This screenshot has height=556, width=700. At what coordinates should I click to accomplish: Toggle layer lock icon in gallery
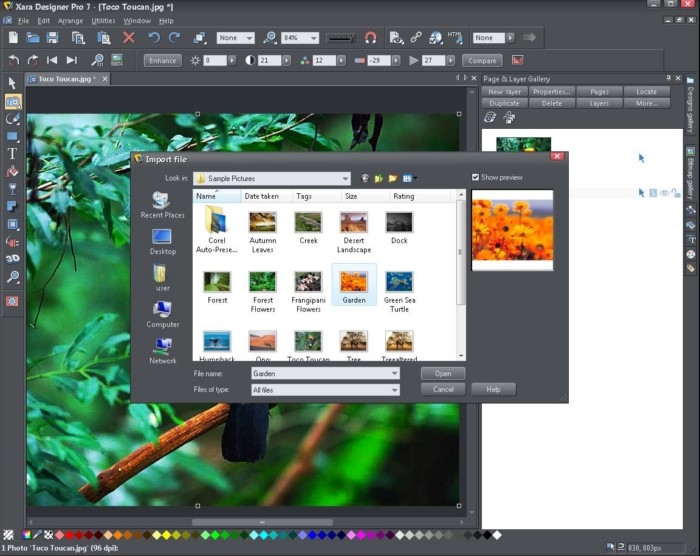tap(676, 193)
